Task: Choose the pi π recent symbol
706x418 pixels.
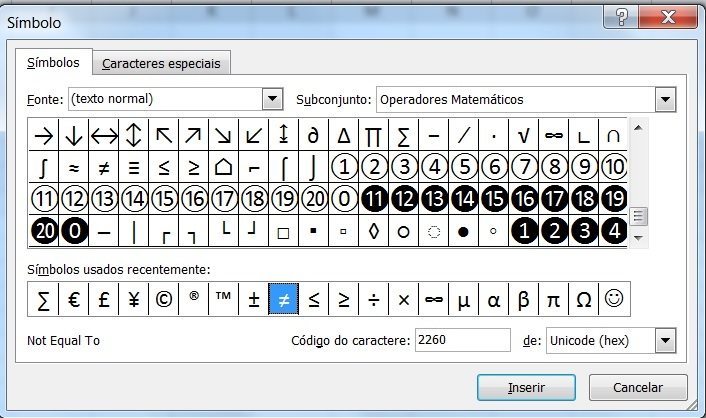Action: 554,299
